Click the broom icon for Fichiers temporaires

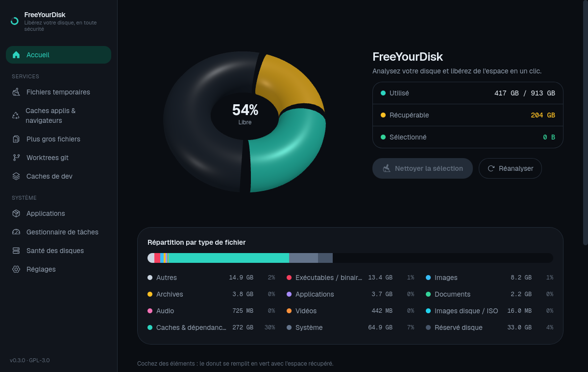pos(16,92)
